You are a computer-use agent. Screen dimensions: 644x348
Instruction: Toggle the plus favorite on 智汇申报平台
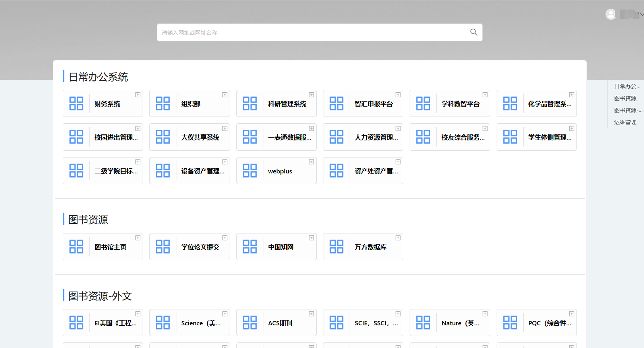click(x=398, y=95)
